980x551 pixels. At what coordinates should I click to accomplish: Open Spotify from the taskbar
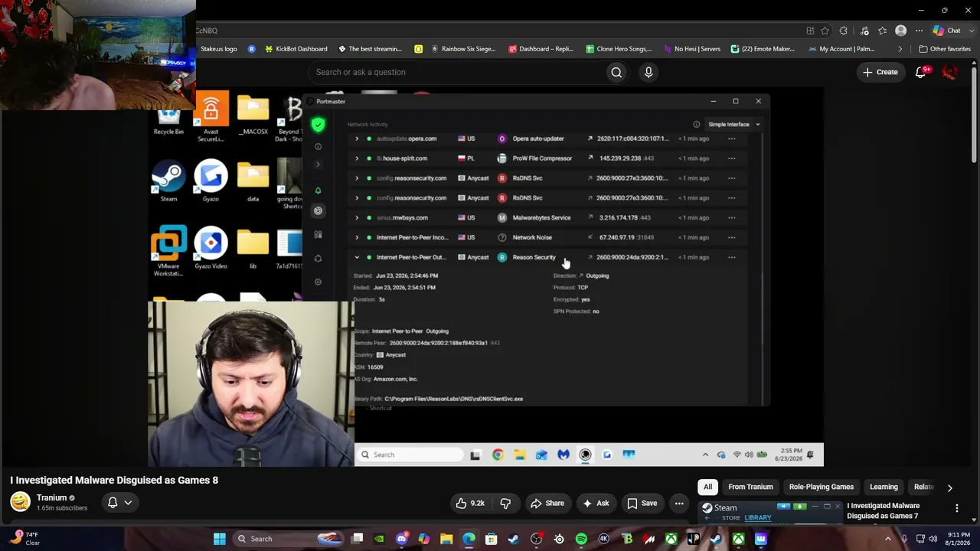click(x=581, y=539)
